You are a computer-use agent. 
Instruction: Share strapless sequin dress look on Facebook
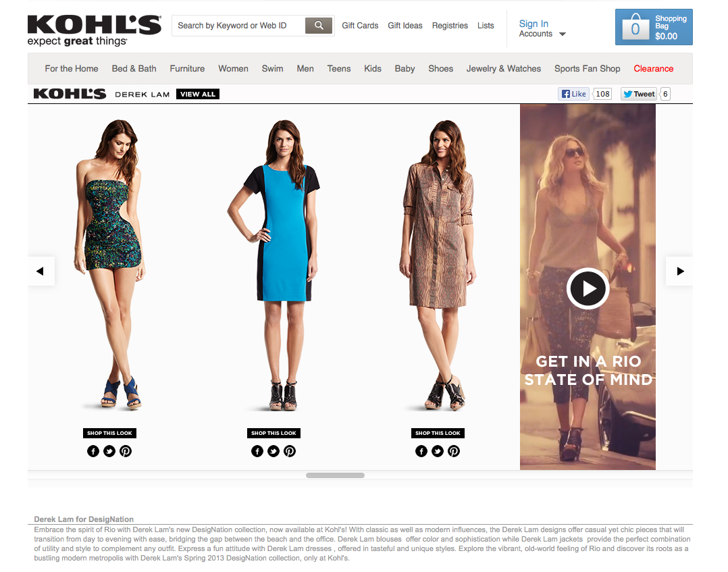point(93,451)
